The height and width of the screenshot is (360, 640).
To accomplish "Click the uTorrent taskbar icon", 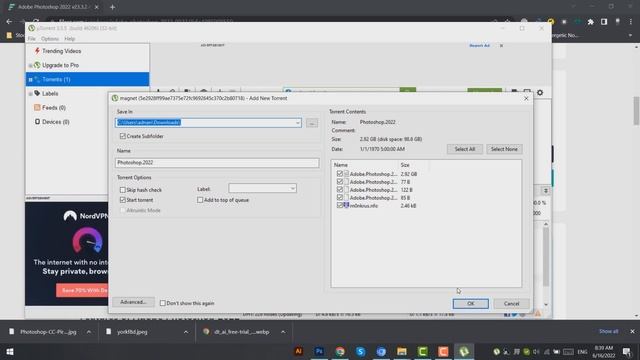I will [x=464, y=351].
